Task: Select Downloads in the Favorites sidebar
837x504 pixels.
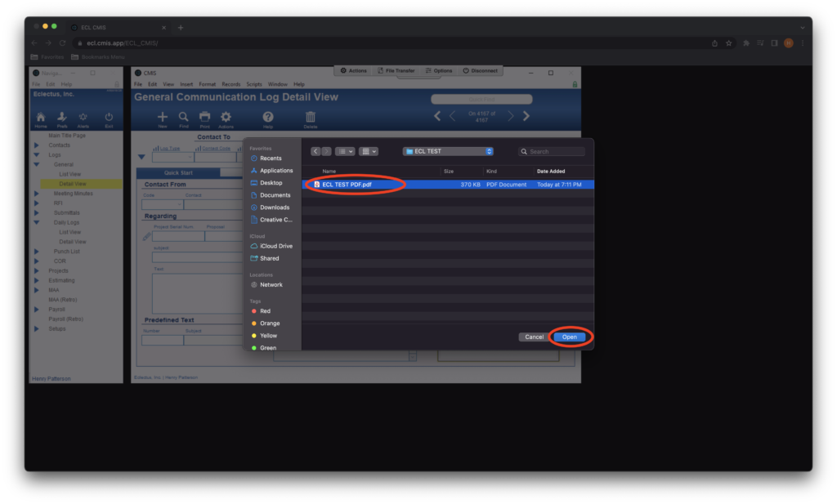Action: tap(274, 207)
